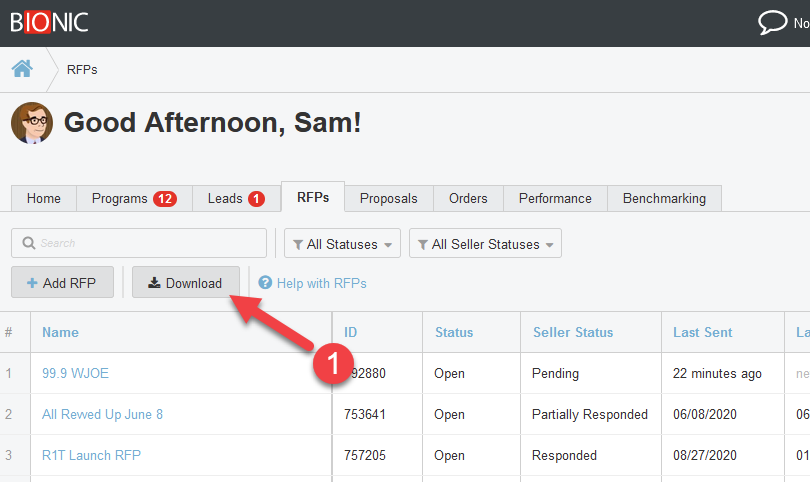Open the R1T Launch RFP link

91,455
